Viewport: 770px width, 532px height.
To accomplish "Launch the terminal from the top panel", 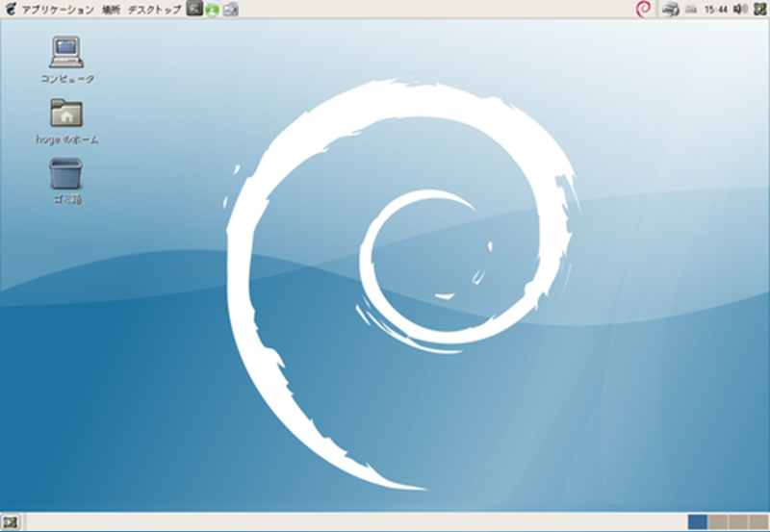I will 194,9.
